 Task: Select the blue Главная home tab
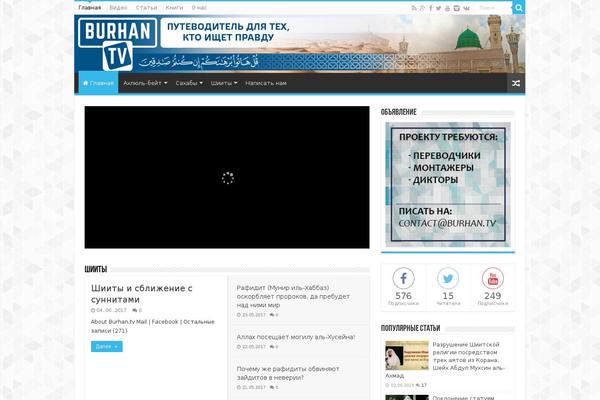point(98,83)
